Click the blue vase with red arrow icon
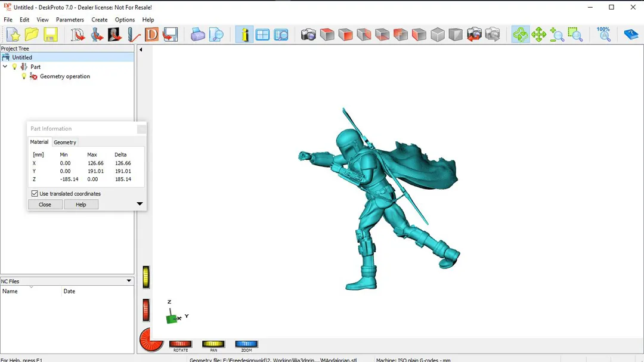Viewport: 644px width, 362px height. 97,35
